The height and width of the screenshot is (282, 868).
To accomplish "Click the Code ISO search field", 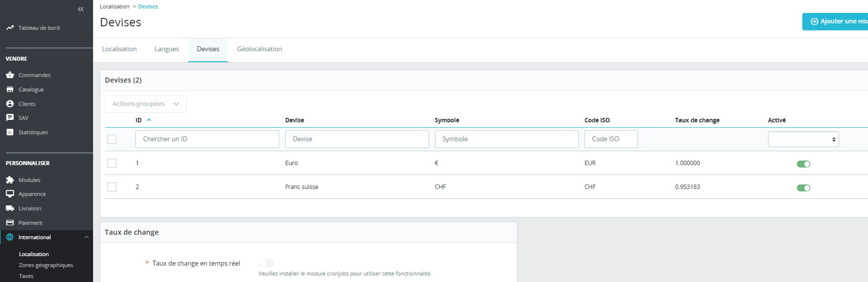I will 611,139.
